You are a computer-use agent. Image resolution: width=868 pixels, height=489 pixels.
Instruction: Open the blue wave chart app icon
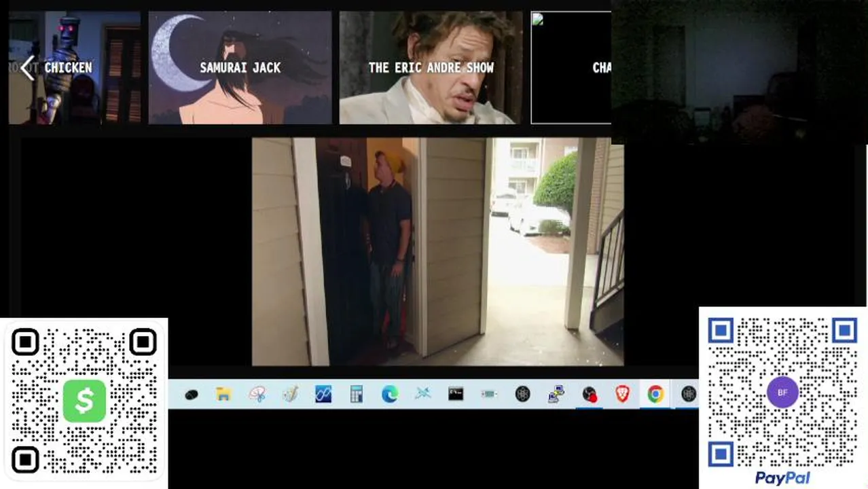(323, 394)
